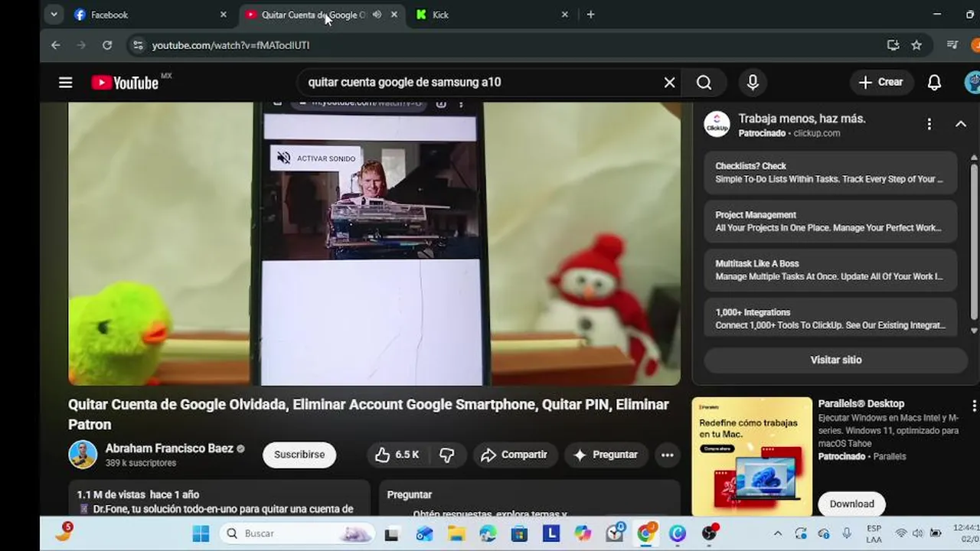This screenshot has width=980, height=551.
Task: Close the Kick tab
Action: 565,15
